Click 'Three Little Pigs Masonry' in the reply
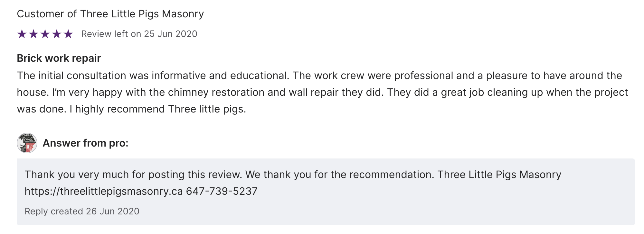This screenshot has width=644, height=234. coord(499,175)
